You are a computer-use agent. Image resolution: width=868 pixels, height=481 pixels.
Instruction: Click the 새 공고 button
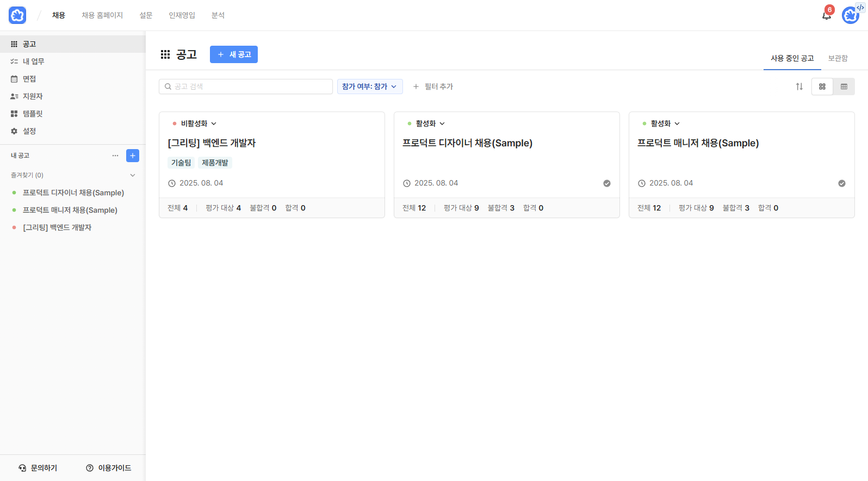coord(234,54)
